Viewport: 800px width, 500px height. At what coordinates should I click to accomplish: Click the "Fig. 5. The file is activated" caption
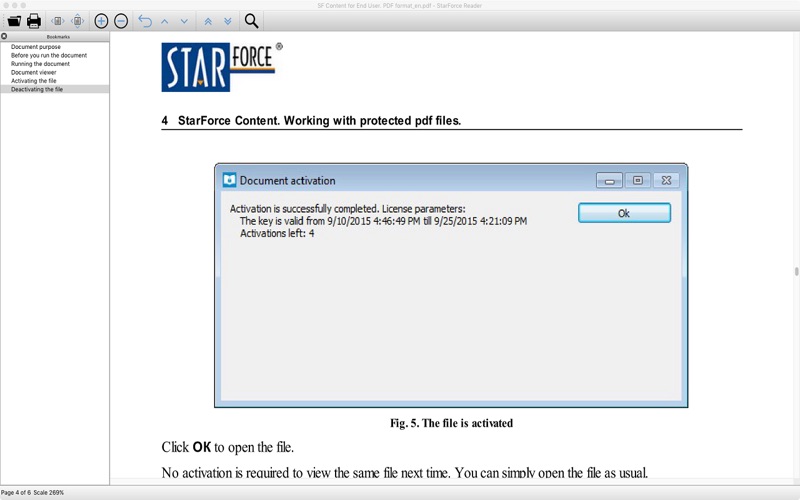click(452, 423)
